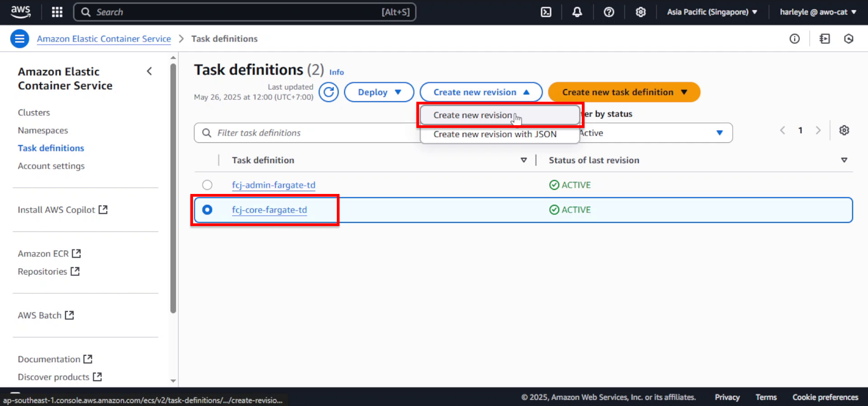Click the sidebar vertical scrollbar
The image size is (868, 406).
coord(173,189)
